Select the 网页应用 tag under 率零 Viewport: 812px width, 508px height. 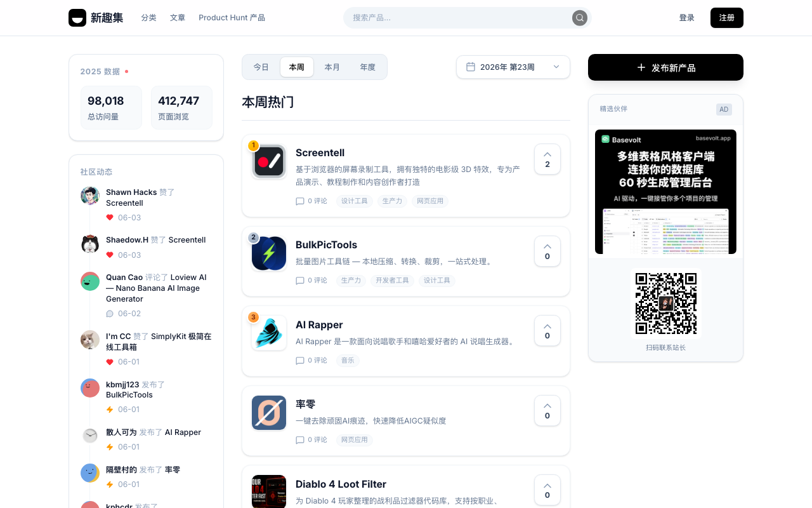click(x=355, y=440)
